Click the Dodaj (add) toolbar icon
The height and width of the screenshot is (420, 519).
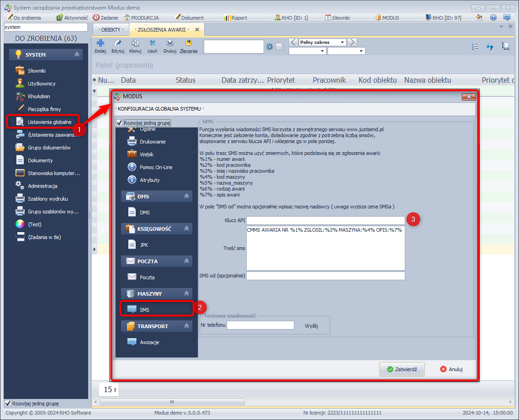(100, 46)
